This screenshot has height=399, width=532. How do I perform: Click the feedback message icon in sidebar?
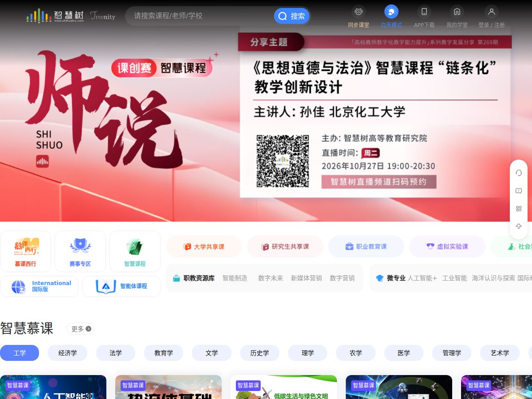click(519, 191)
